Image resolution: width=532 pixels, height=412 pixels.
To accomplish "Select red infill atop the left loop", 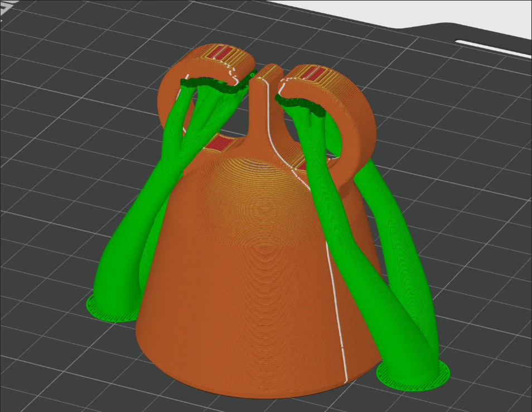I will [x=223, y=54].
